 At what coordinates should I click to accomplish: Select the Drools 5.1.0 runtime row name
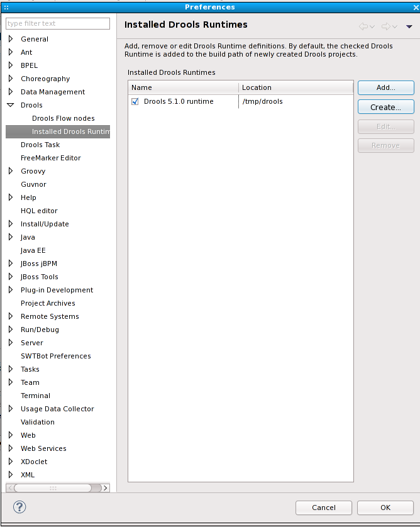(179, 101)
